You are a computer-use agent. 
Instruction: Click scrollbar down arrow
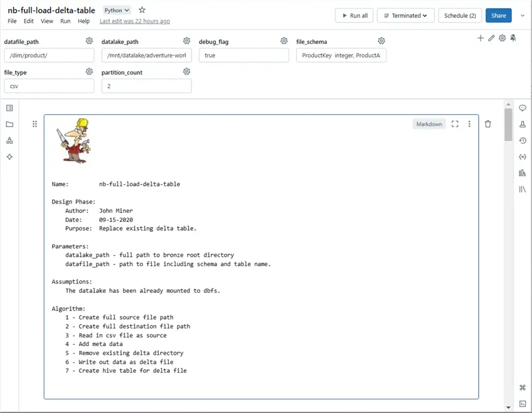(508, 407)
